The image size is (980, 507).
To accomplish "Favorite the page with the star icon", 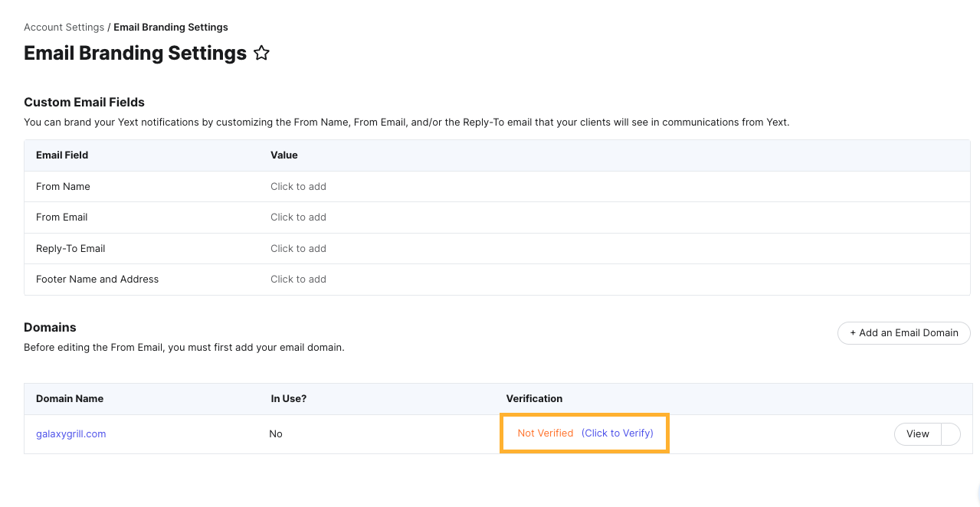I will pos(262,53).
